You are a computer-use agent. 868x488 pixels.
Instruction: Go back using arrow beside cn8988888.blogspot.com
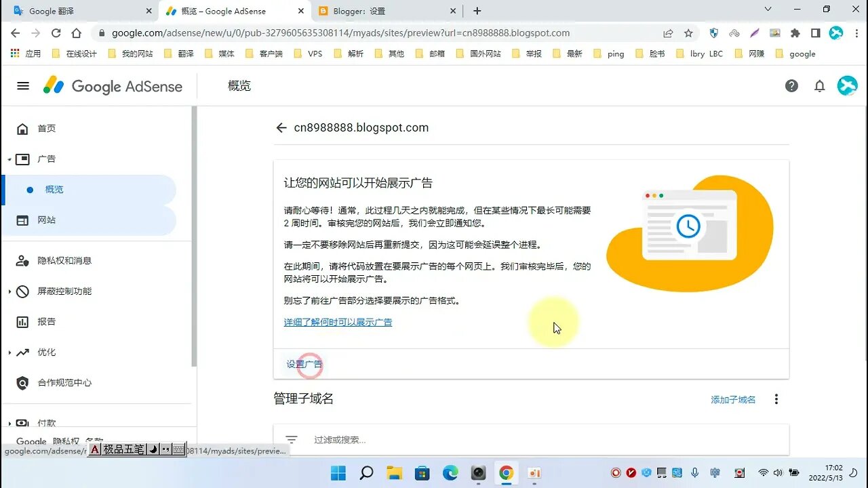click(281, 127)
